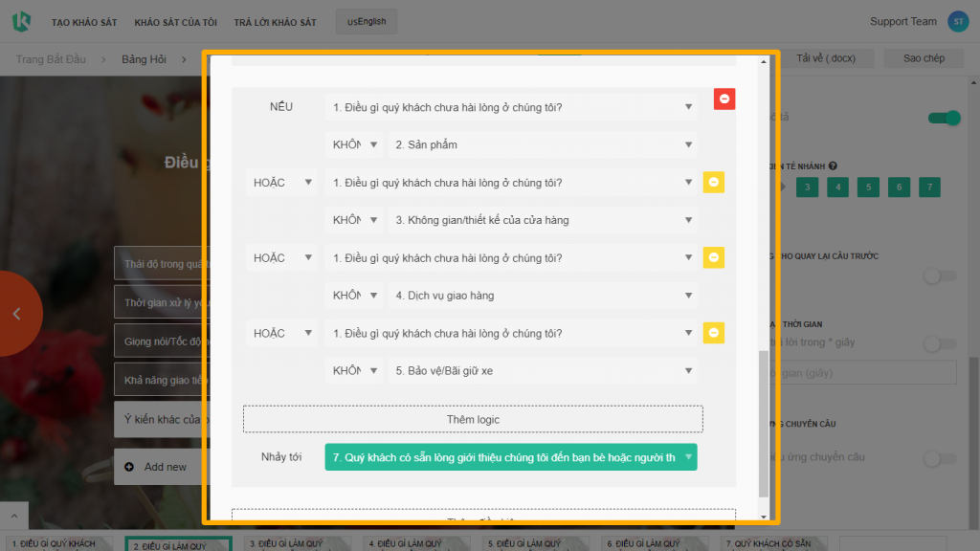The image size is (980, 551).
Task: Jump to question 3 quick button
Action: tap(808, 187)
